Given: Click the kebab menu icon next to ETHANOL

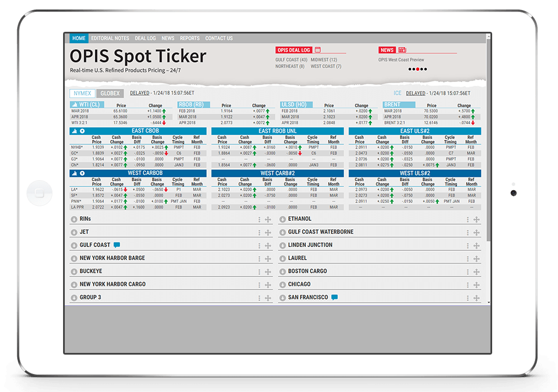Looking at the screenshot, I should click(468, 219).
